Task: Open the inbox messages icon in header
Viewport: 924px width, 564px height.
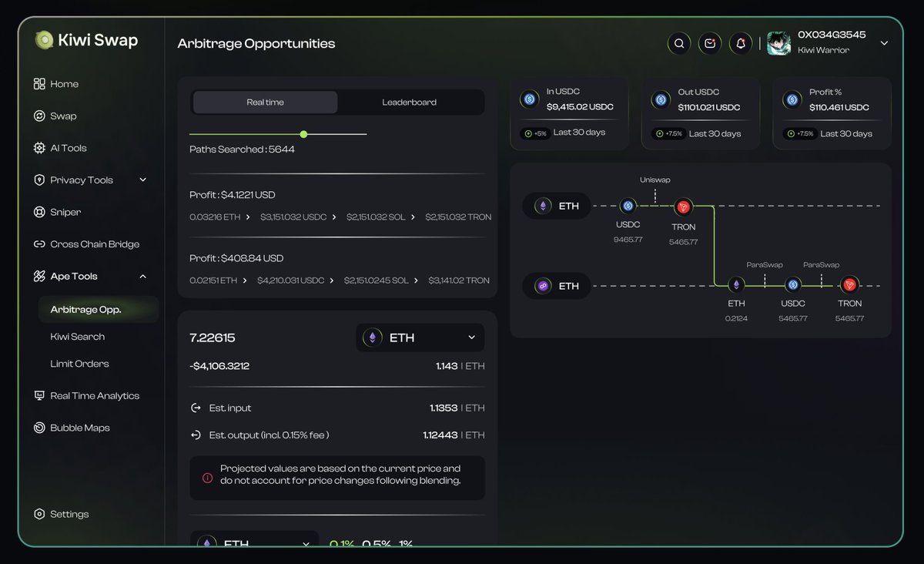Action: tap(710, 44)
